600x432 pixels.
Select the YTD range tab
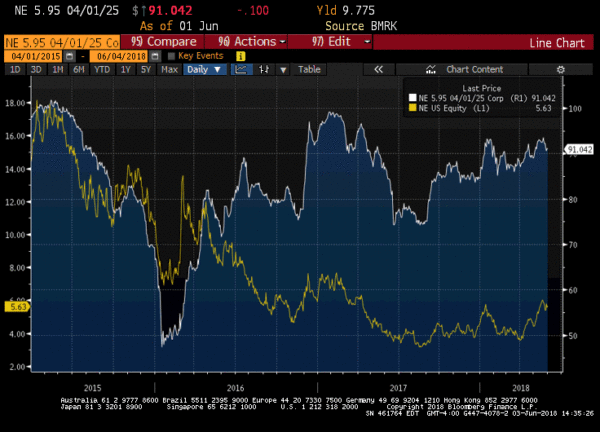tap(102, 70)
